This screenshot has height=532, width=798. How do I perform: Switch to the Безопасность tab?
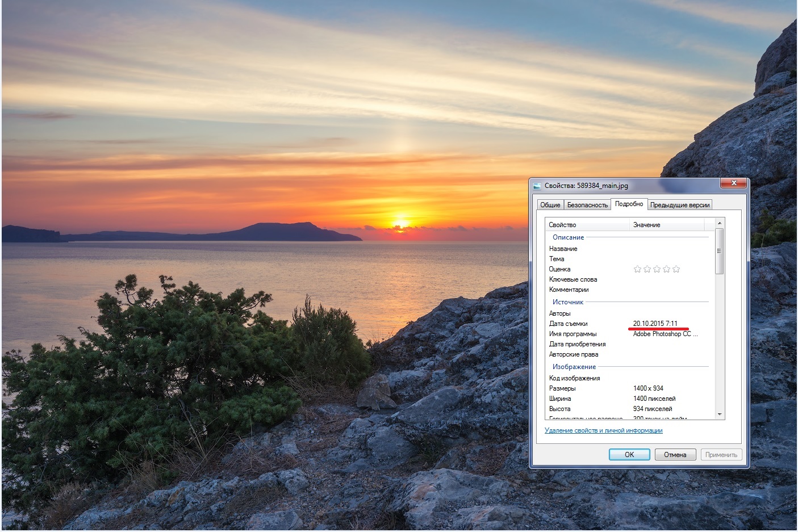point(587,205)
